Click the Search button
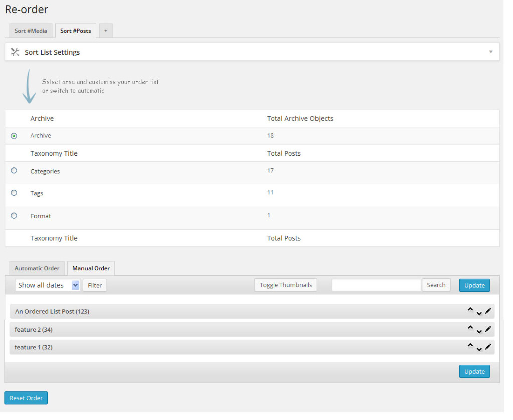The height and width of the screenshot is (420, 513). tap(444, 290)
